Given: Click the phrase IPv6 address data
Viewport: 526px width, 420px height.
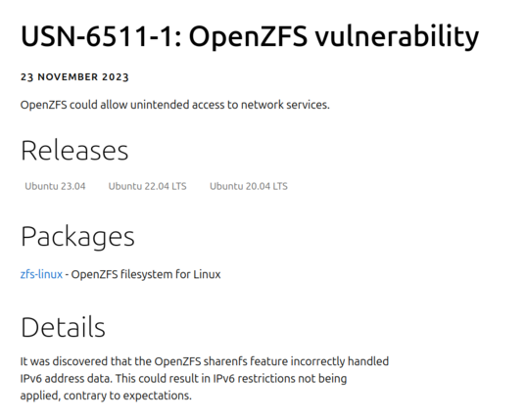Looking at the screenshot, I should pos(66,379).
